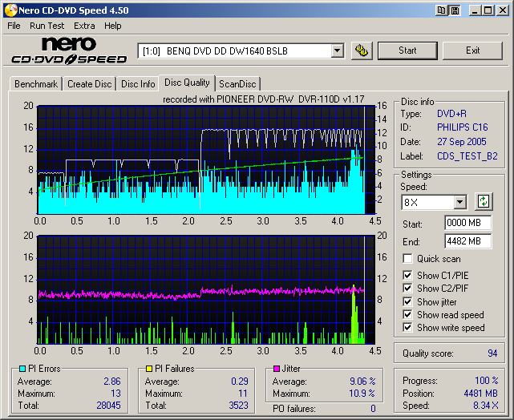Click the copy-to-clipboard icon in title bar
The width and height of the screenshot is (514, 420).
[x=442, y=10]
